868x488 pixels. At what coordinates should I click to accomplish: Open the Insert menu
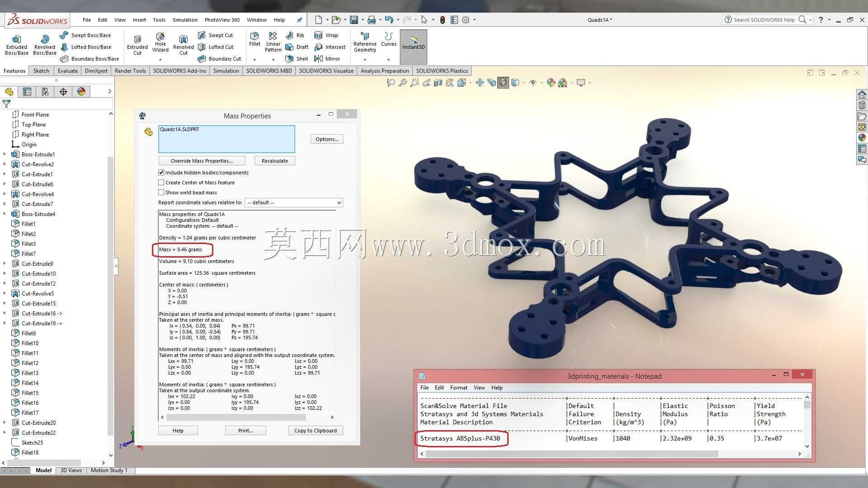tap(139, 20)
